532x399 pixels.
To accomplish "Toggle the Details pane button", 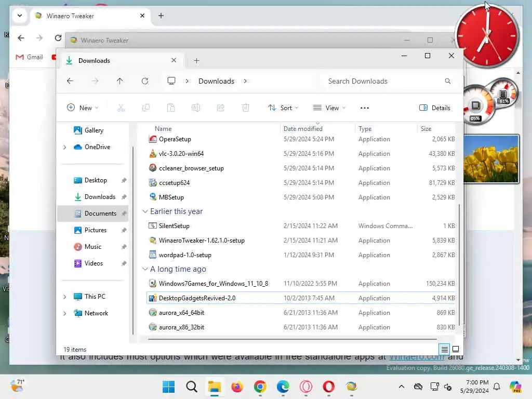I will pyautogui.click(x=435, y=108).
